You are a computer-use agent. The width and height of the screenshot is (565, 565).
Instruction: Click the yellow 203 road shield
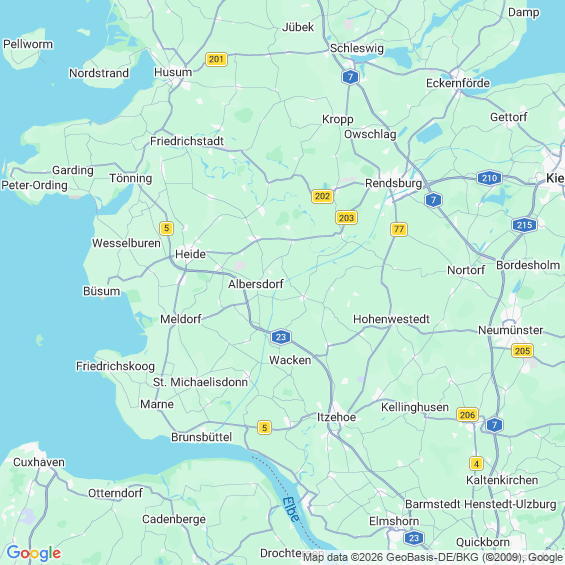pyautogui.click(x=346, y=218)
